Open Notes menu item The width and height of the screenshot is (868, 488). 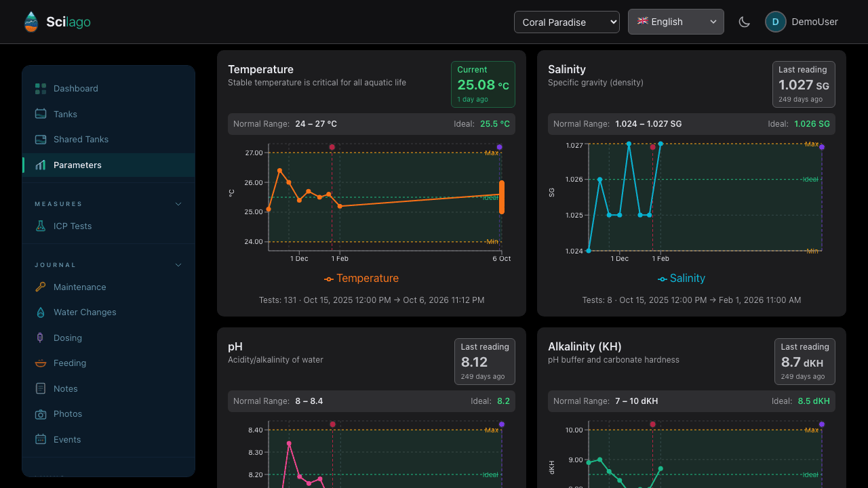click(x=108, y=388)
